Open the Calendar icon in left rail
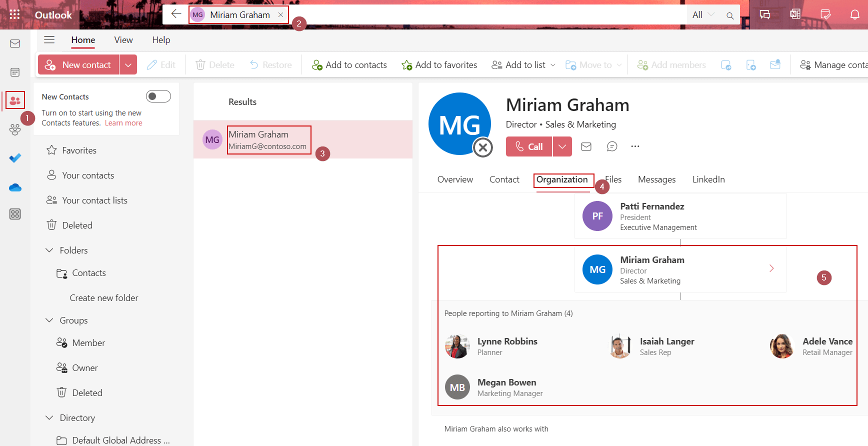868x446 pixels. coord(15,72)
